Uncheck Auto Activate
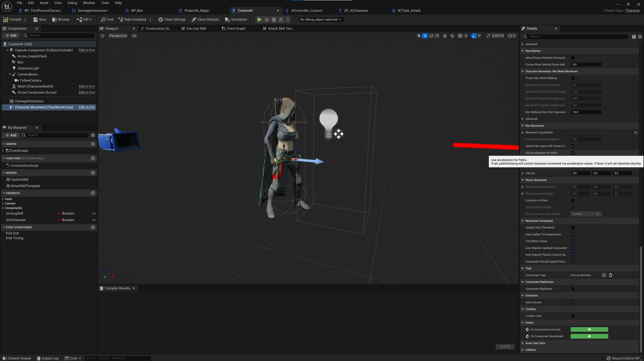Viewport: 644px width, 361px height. pos(573,302)
